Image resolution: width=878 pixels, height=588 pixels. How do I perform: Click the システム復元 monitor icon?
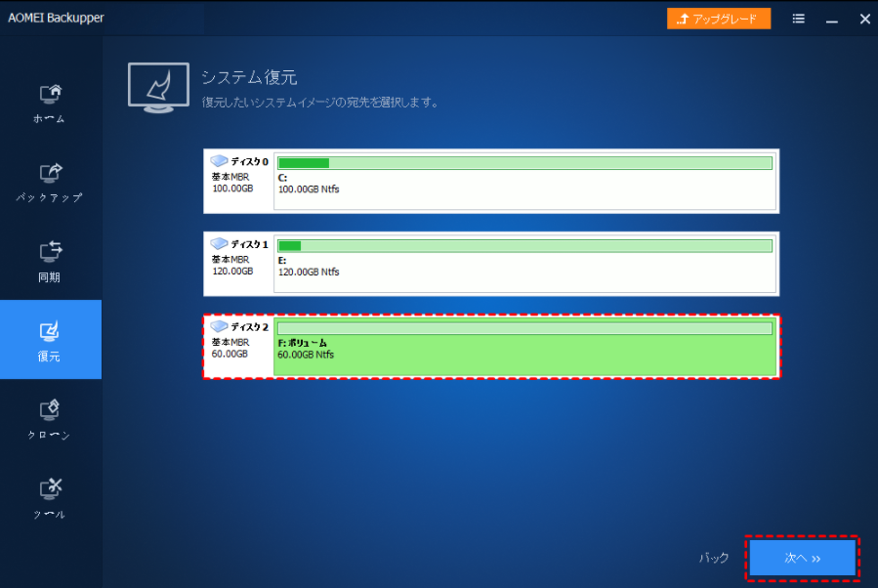[158, 87]
